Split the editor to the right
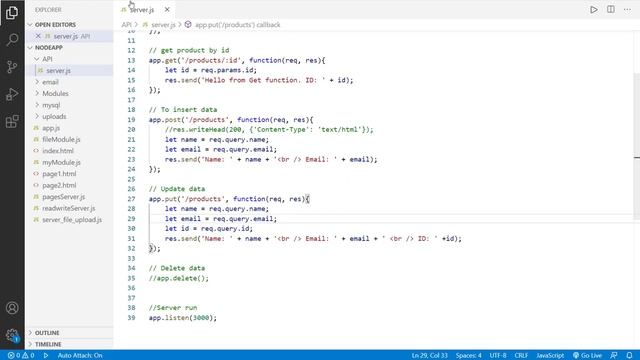 [611, 9]
